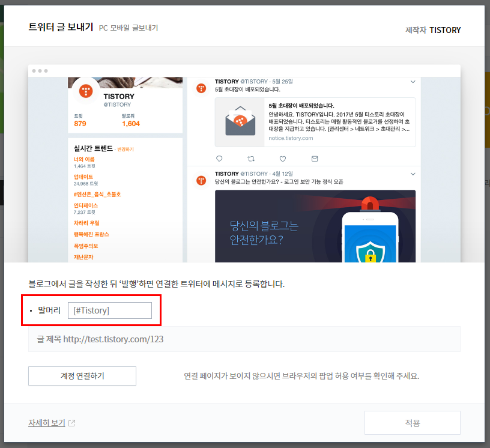
Task: Click the tweet title 5월 초대장이 배포되었습니다.
Action: 301,106
